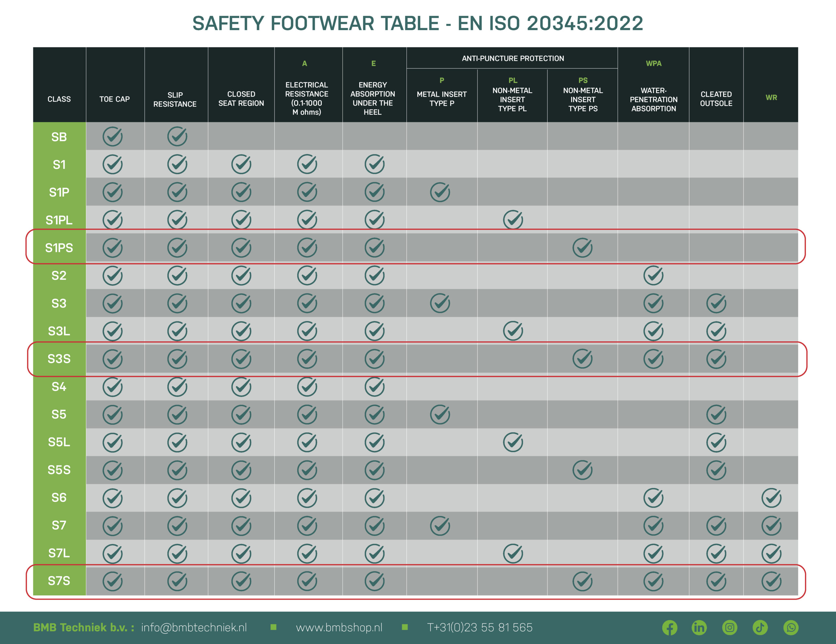
Task: Open the LinkedIn icon in footer
Action: click(x=699, y=628)
